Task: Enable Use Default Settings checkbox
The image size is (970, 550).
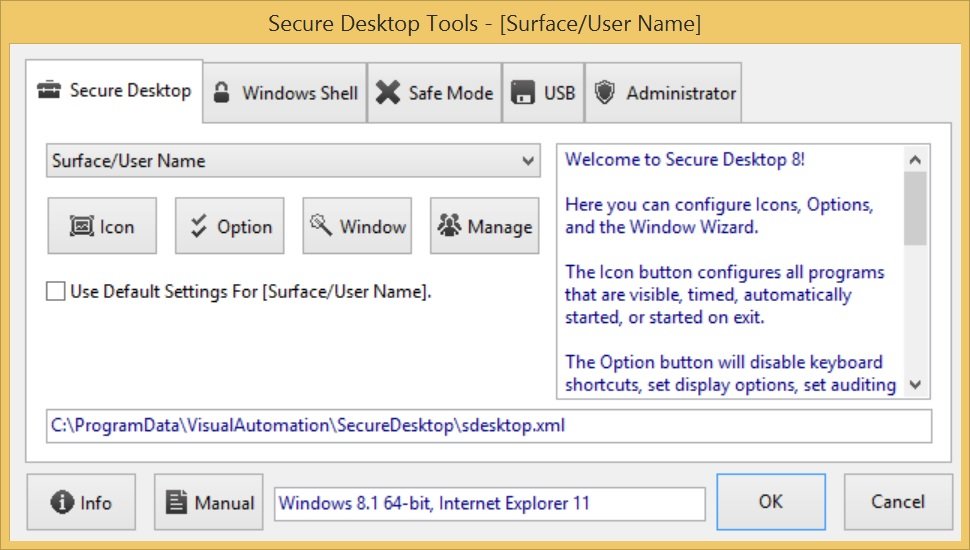Action: pyautogui.click(x=55, y=292)
